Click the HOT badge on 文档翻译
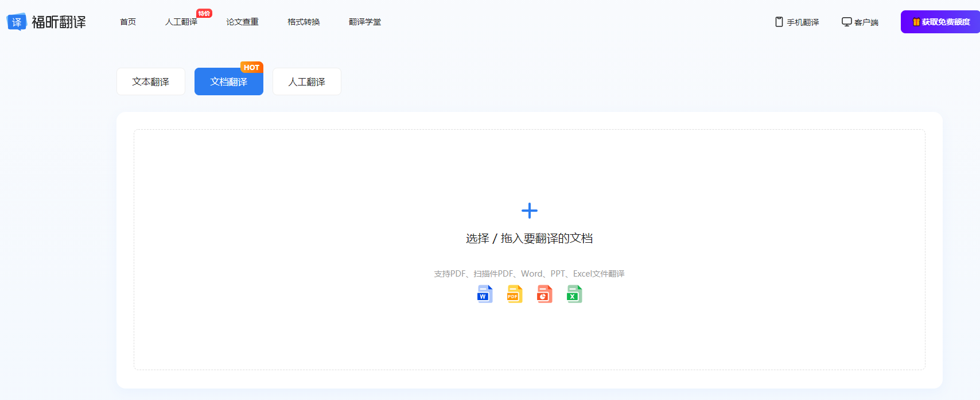980x400 pixels. [x=251, y=67]
